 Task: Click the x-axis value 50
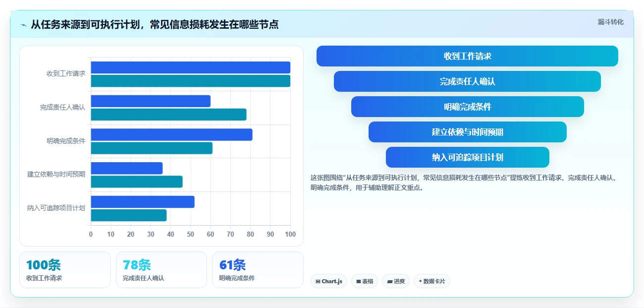click(x=190, y=234)
